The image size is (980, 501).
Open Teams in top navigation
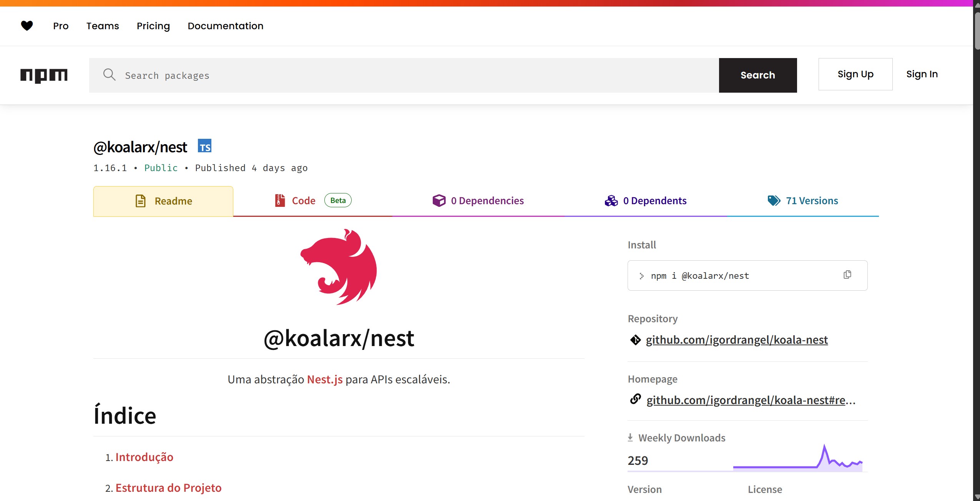coord(103,26)
